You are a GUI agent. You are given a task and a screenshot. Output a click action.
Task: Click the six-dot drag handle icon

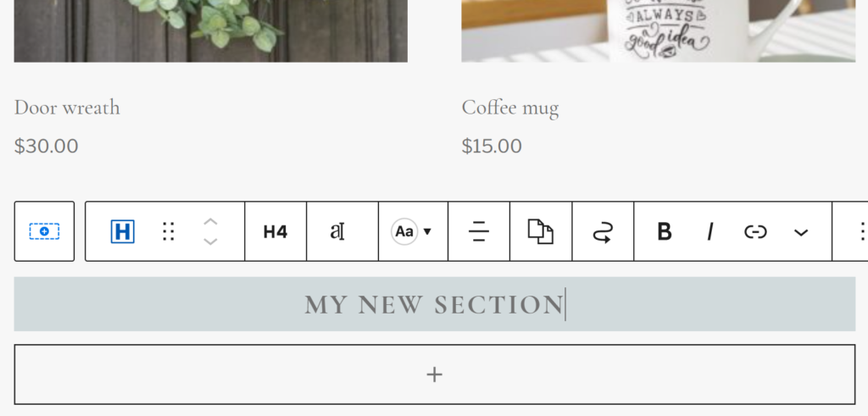pyautogui.click(x=169, y=231)
